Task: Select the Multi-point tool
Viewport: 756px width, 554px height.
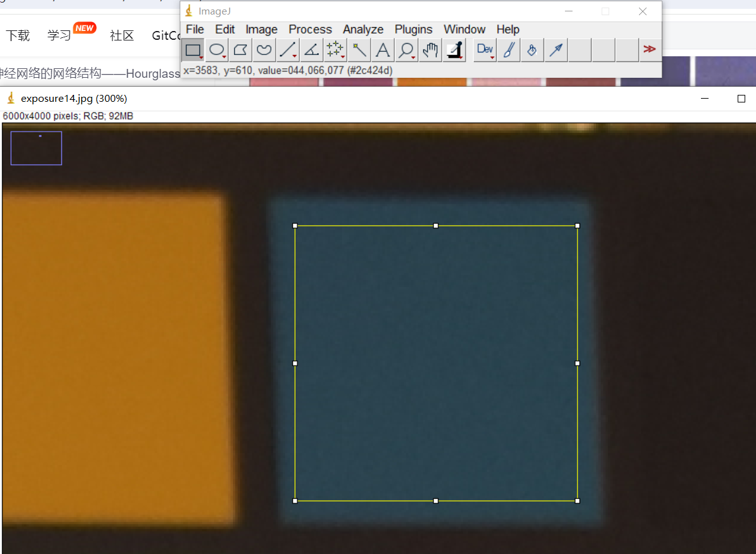Action: click(x=335, y=50)
